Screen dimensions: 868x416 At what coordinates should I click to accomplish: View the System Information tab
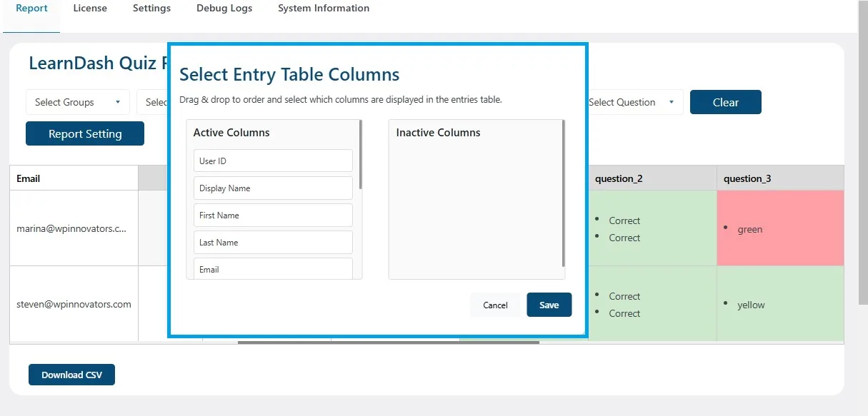pyautogui.click(x=323, y=8)
